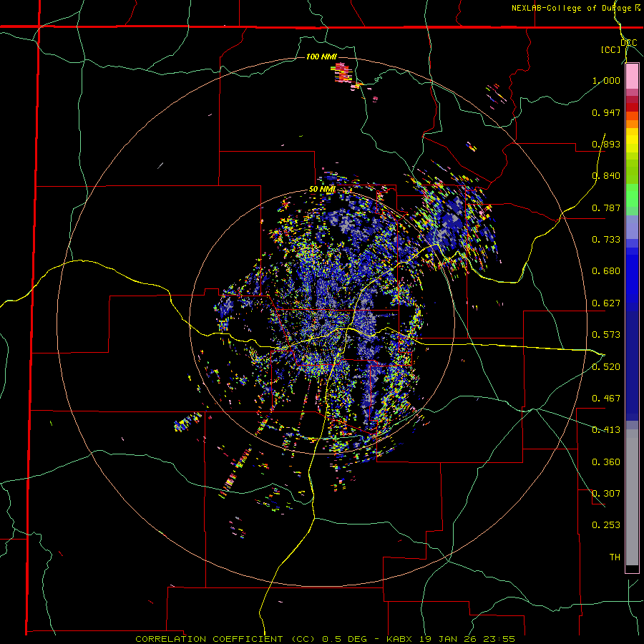Image resolution: width=644 pixels, height=644 pixels.
Task: Click the 0.253 legend value
Action: click(x=606, y=525)
